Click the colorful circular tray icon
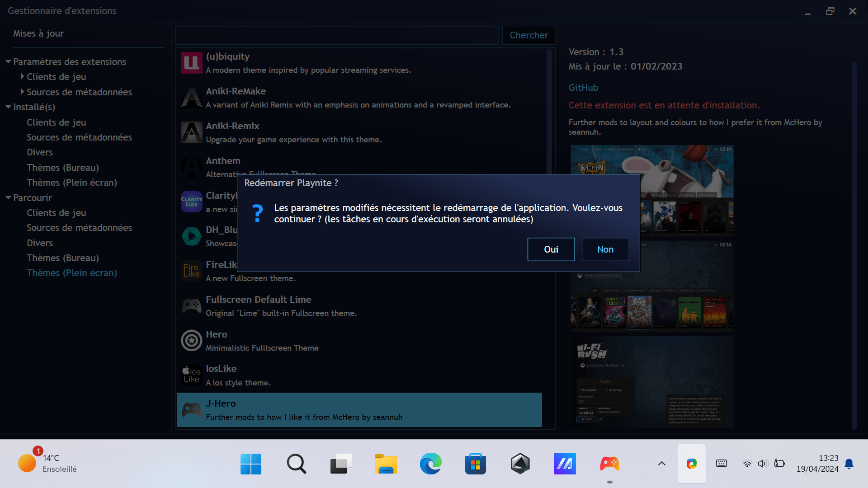 click(691, 464)
